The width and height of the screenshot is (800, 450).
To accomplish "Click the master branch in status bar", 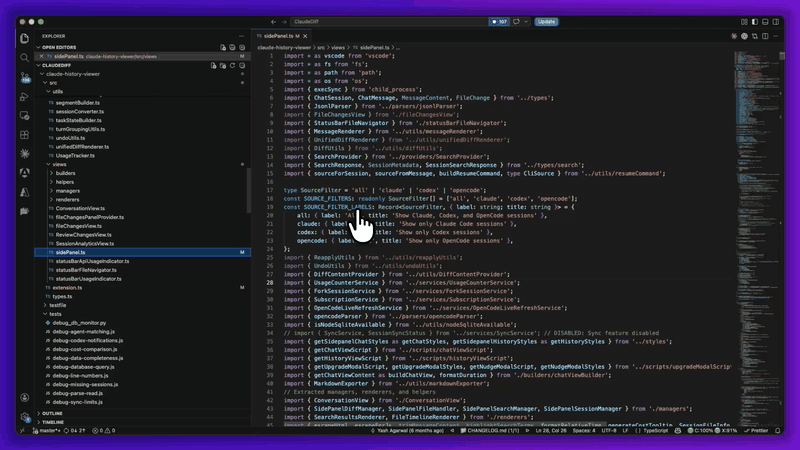I will pos(46,431).
